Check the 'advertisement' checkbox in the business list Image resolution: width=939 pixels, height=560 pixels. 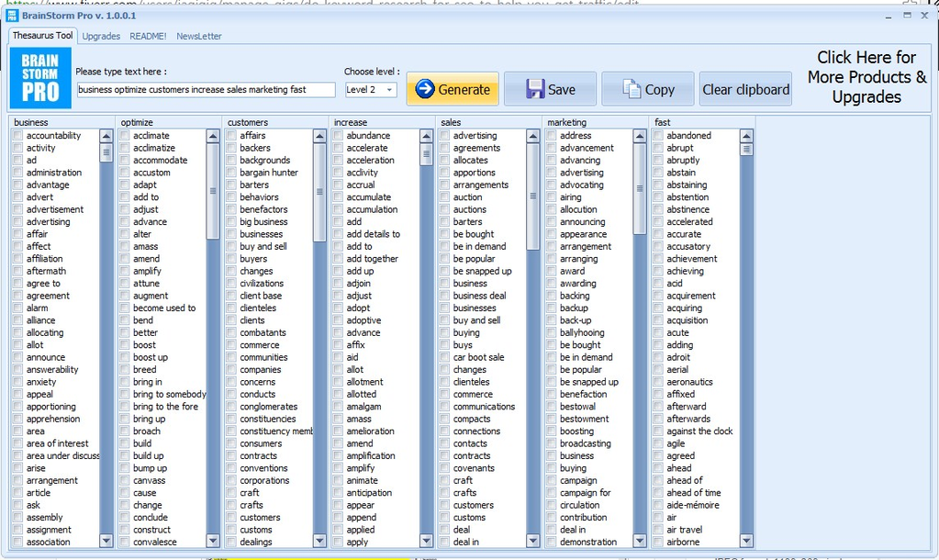pyautogui.click(x=18, y=209)
